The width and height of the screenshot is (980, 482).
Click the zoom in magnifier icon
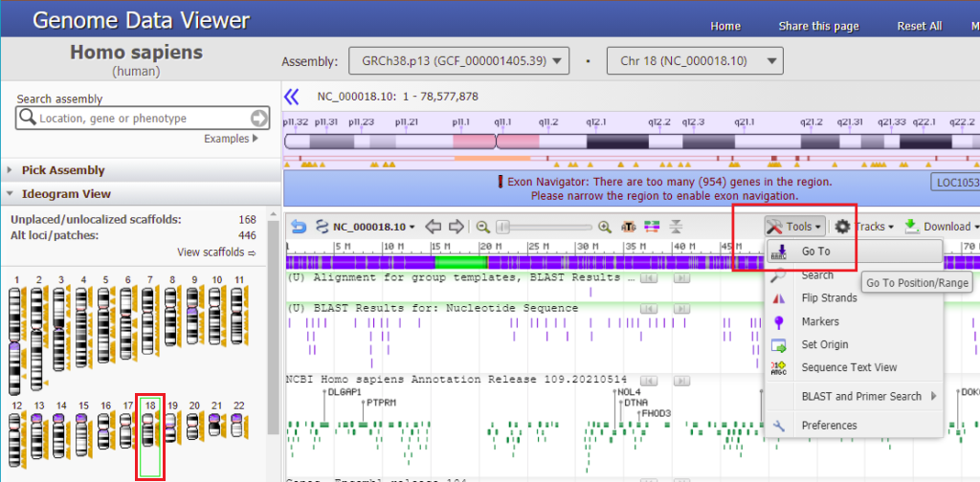tap(605, 227)
